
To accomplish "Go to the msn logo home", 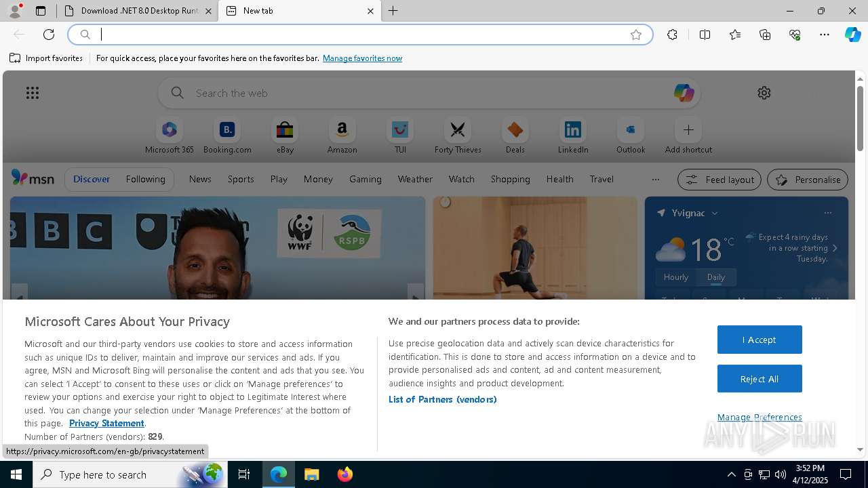I will tap(33, 178).
